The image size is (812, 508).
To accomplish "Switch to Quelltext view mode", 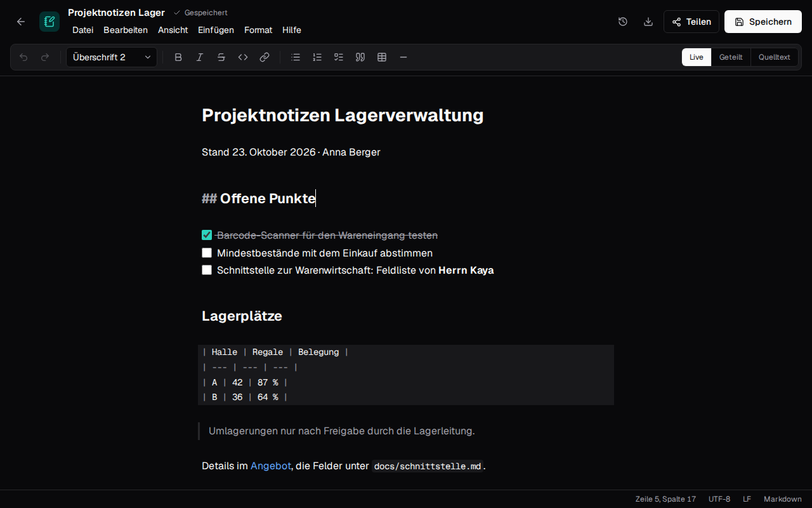I will click(x=775, y=57).
